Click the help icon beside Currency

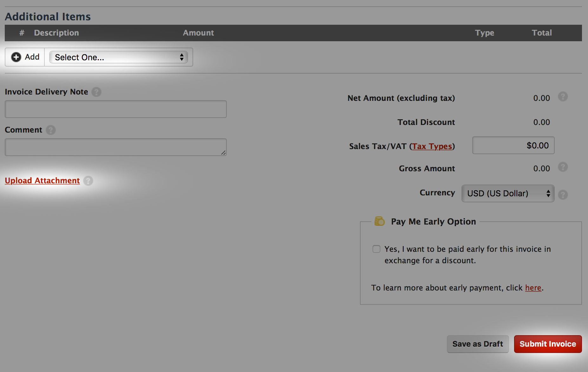563,195
